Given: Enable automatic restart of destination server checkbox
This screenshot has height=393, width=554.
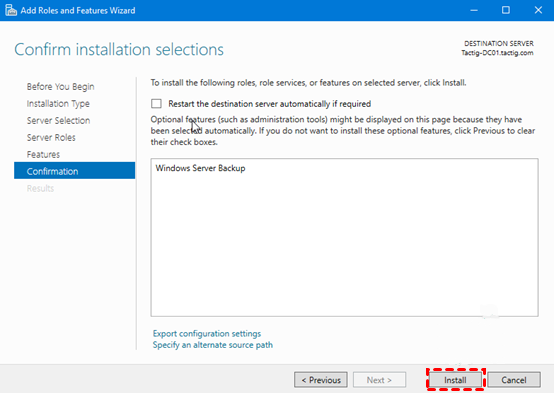Looking at the screenshot, I should pos(156,104).
